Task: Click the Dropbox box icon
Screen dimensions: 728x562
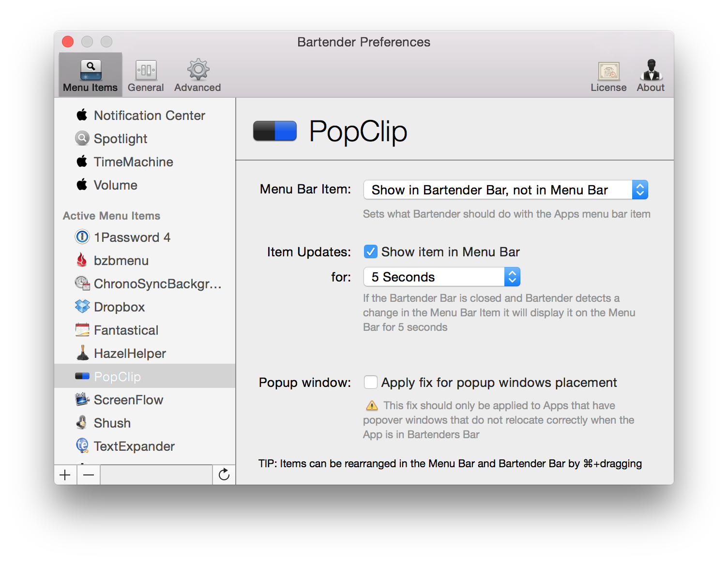Action: coord(82,307)
